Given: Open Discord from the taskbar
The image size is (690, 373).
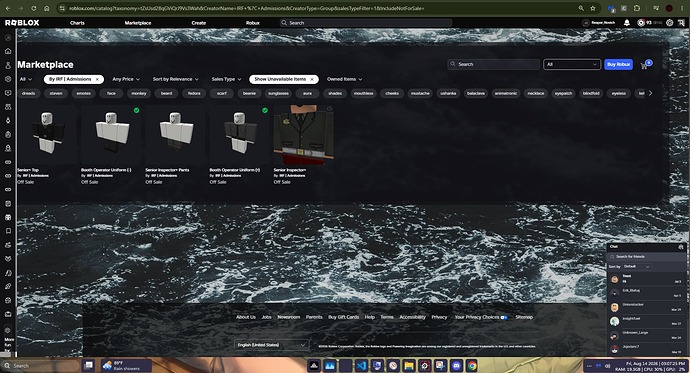Looking at the screenshot, I should (456, 366).
